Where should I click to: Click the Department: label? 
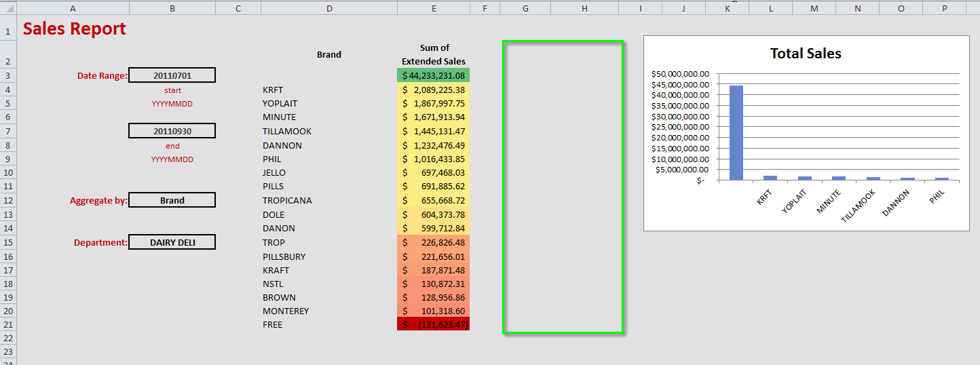pos(101,243)
